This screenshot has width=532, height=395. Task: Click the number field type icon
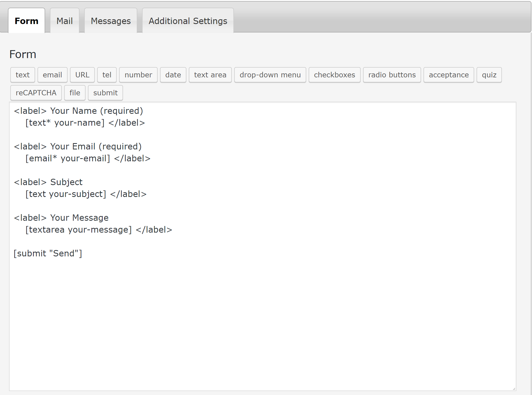pyautogui.click(x=138, y=75)
